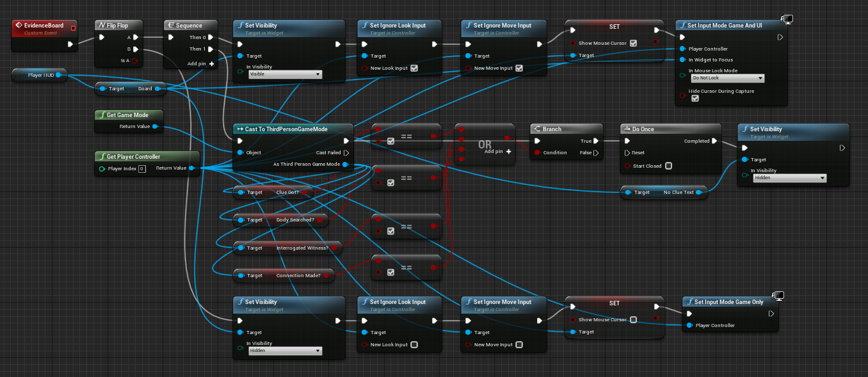The width and height of the screenshot is (868, 377).
Task: Uncheck the upper New Look Input checkbox
Action: [x=414, y=68]
